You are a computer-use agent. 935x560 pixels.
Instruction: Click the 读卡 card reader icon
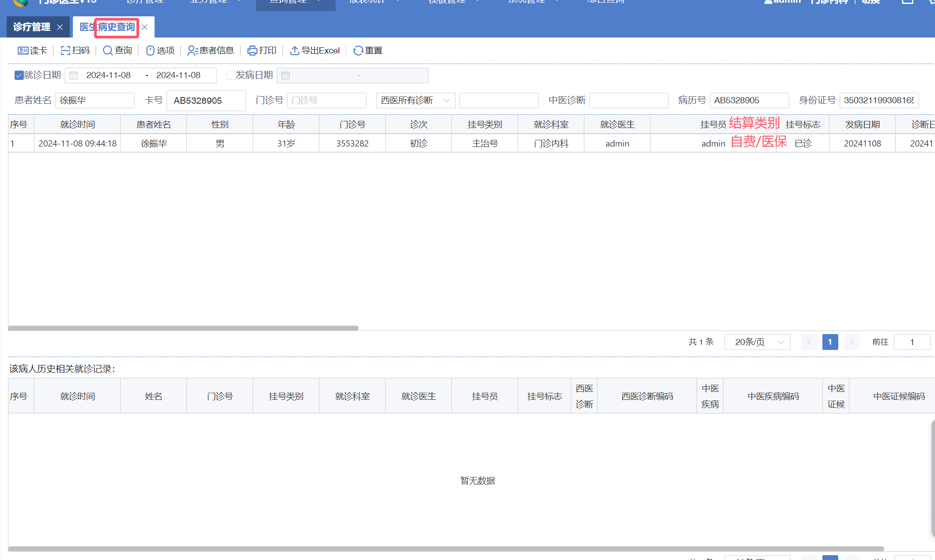click(x=23, y=51)
